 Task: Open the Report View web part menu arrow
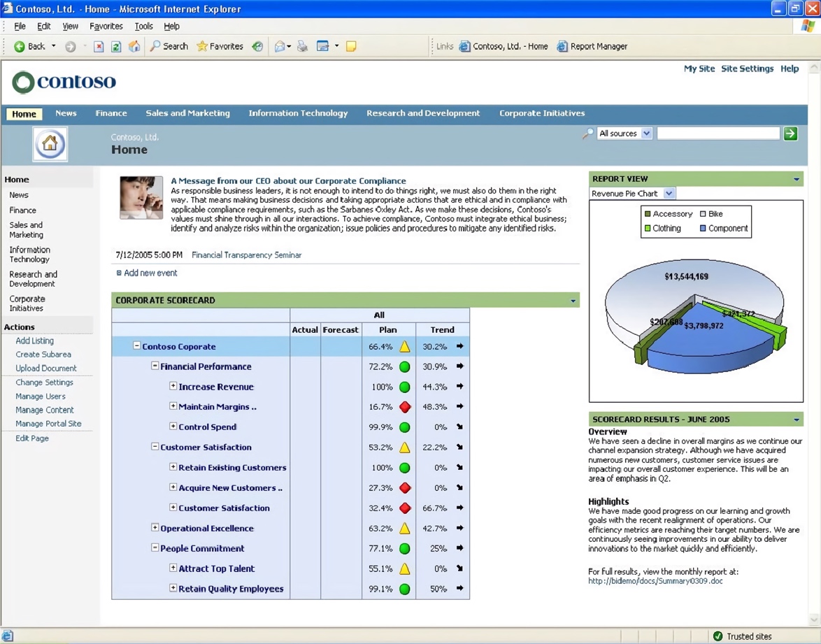797,179
